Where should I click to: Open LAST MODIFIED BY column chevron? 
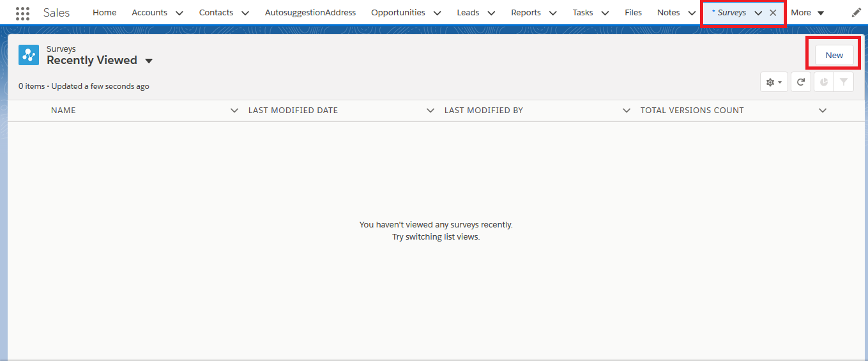click(x=627, y=111)
